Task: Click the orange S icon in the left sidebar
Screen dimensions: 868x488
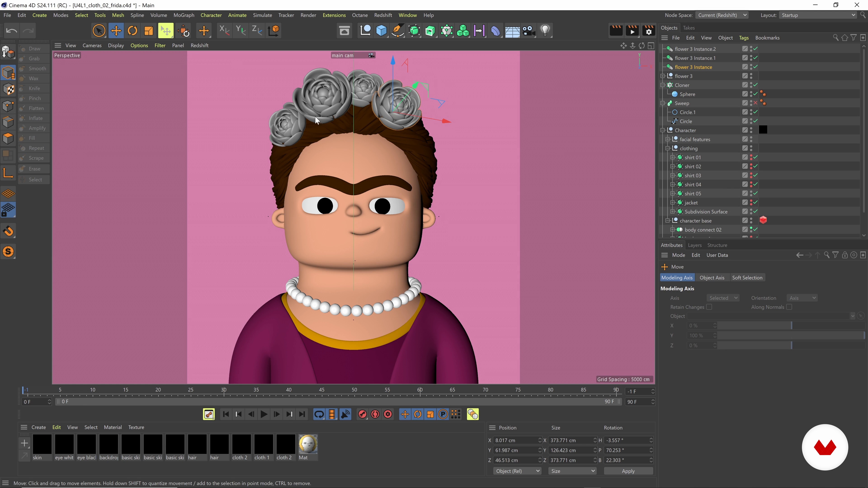Action: point(8,252)
